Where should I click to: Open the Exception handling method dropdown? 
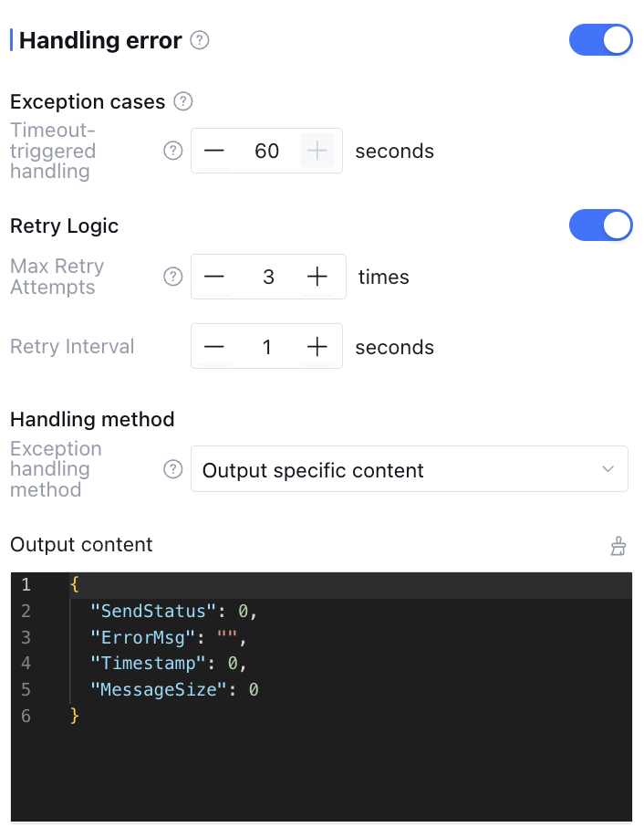pos(409,469)
